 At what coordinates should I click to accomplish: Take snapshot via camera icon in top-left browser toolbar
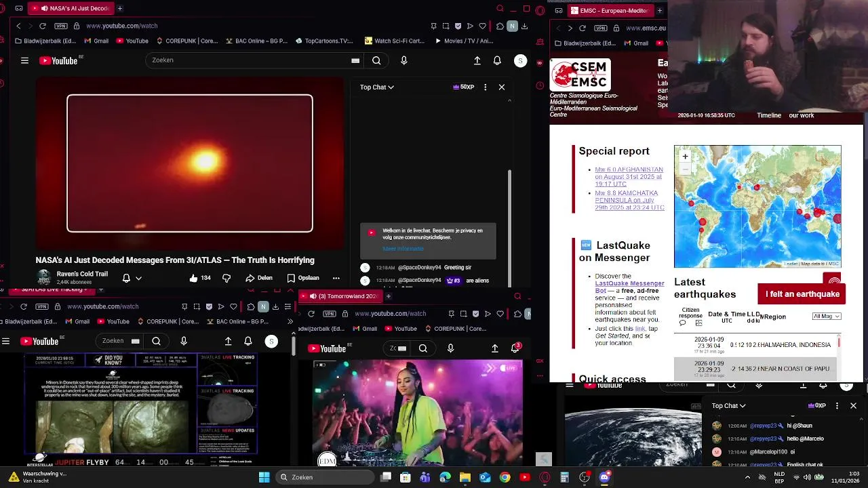[446, 26]
